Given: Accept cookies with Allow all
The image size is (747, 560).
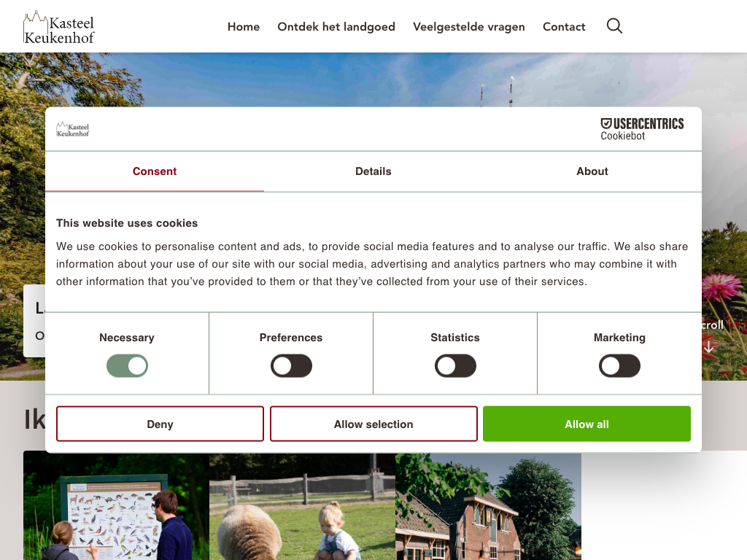Looking at the screenshot, I should tap(587, 424).
